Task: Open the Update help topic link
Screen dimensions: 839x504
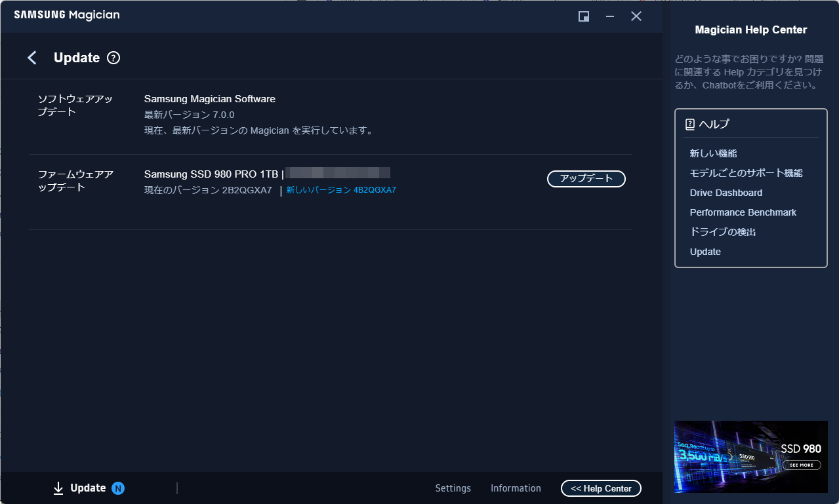Action: point(705,252)
